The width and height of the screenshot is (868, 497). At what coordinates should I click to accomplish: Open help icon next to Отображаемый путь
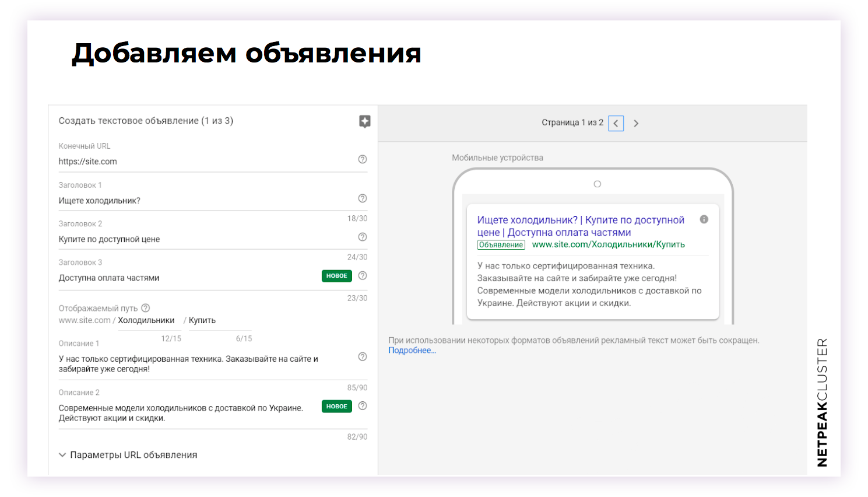tap(146, 308)
